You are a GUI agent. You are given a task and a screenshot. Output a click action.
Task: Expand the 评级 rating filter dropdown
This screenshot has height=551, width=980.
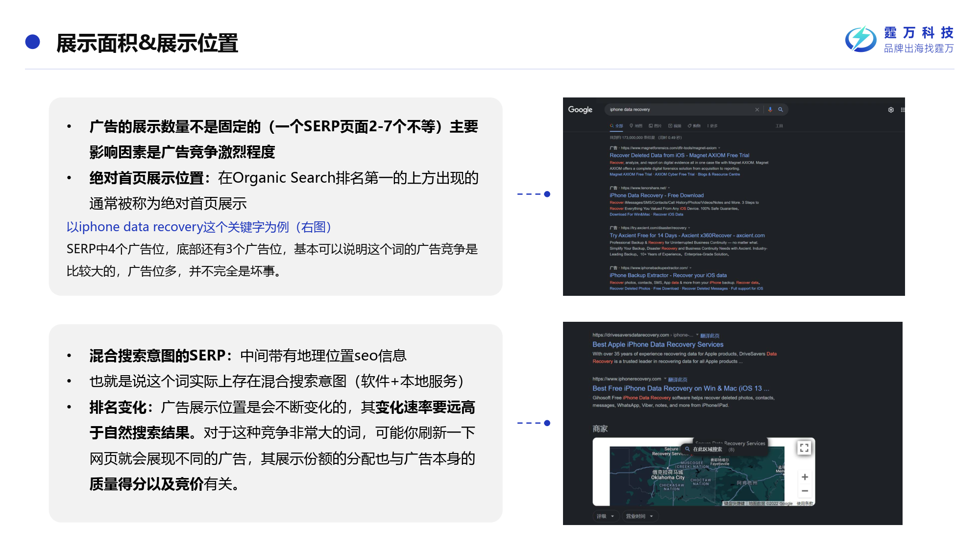point(606,516)
